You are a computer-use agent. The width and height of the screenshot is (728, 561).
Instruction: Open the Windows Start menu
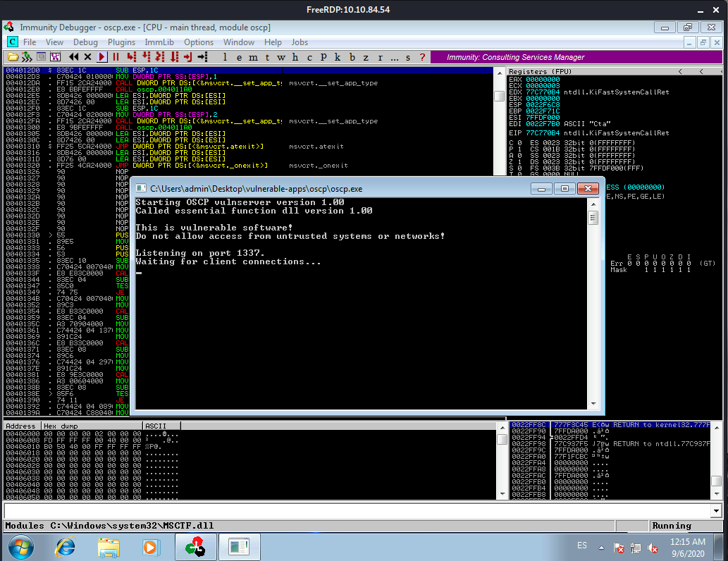point(21,548)
